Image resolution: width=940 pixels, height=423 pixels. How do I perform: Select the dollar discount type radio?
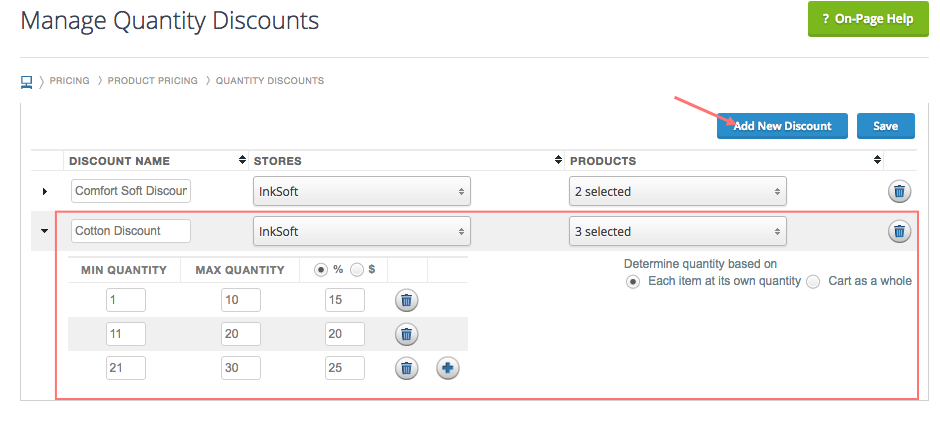(x=357, y=270)
